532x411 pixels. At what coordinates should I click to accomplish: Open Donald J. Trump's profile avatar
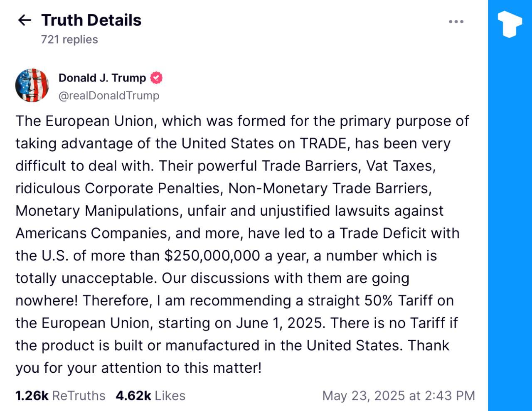point(32,86)
